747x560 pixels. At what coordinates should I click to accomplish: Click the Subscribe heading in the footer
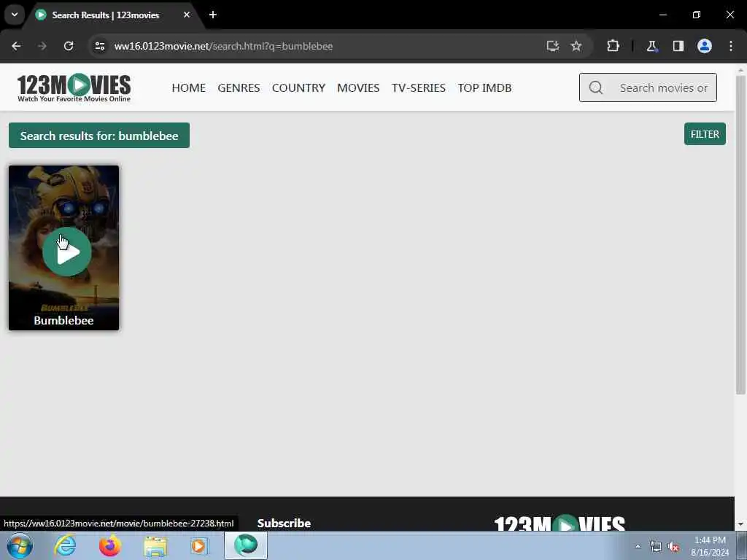coord(284,524)
